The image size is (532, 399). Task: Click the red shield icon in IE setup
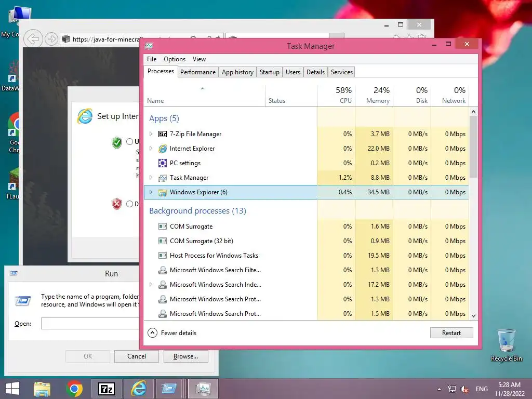coord(117,204)
